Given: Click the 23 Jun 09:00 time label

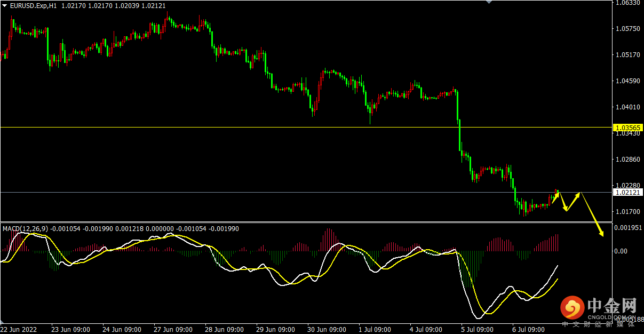Looking at the screenshot, I should 70,329.
